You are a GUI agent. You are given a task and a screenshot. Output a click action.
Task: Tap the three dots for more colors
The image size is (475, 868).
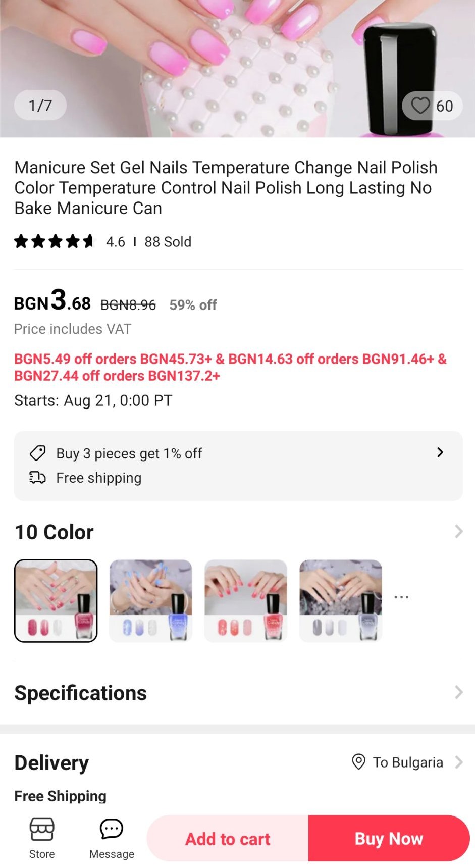[401, 597]
